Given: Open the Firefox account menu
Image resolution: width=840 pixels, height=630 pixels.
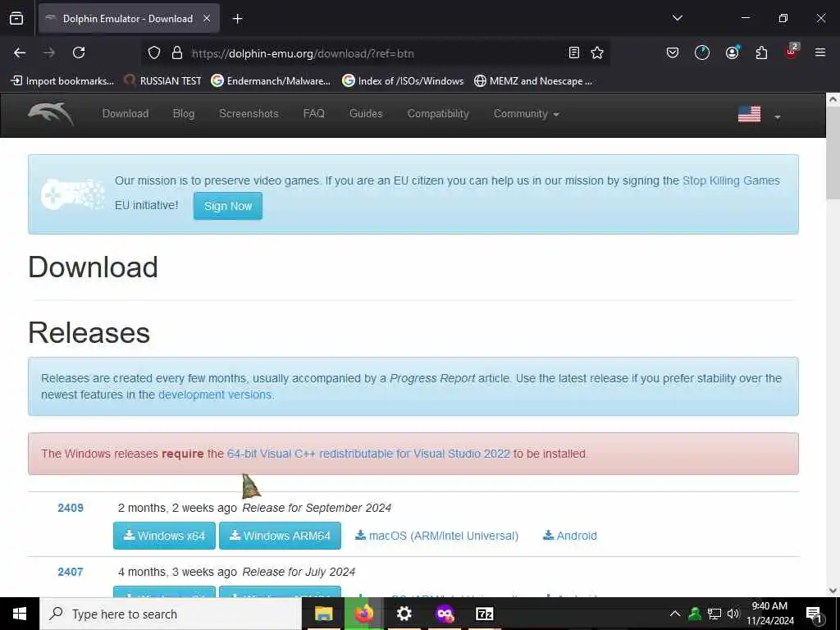Looking at the screenshot, I should point(732,52).
